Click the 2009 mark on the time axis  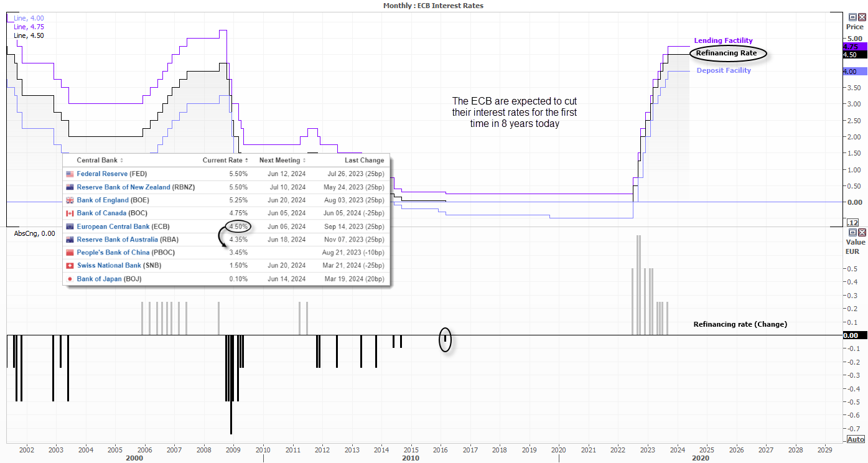click(233, 449)
